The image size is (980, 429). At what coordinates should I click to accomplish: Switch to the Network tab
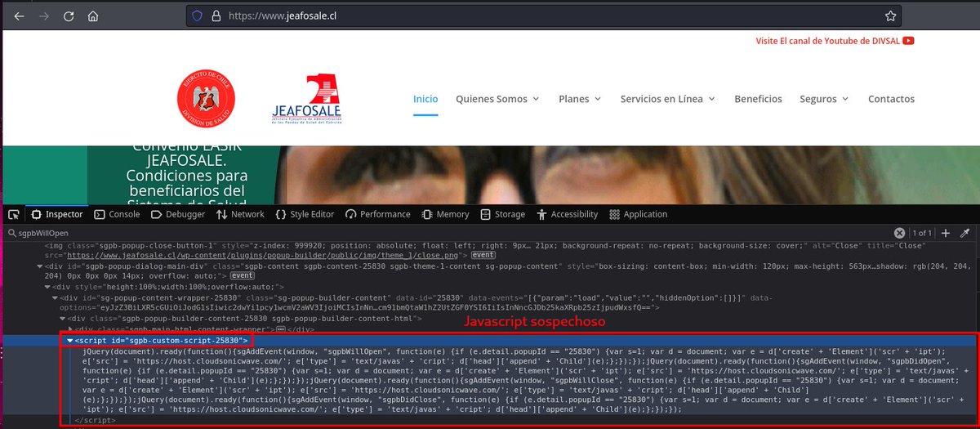(240, 214)
